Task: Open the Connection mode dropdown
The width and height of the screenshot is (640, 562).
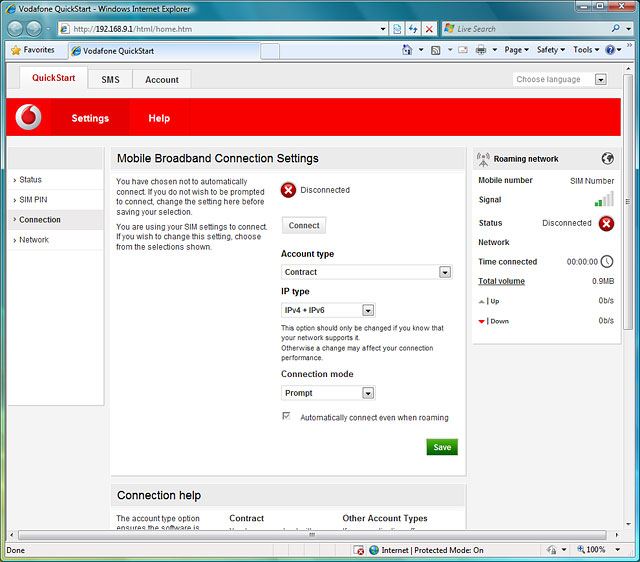Action: pyautogui.click(x=368, y=393)
